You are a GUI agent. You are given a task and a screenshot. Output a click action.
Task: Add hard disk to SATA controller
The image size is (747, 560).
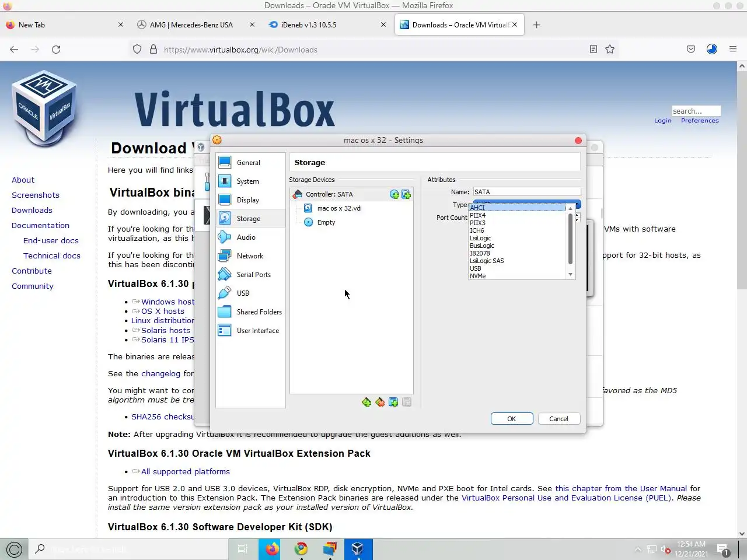point(406,194)
